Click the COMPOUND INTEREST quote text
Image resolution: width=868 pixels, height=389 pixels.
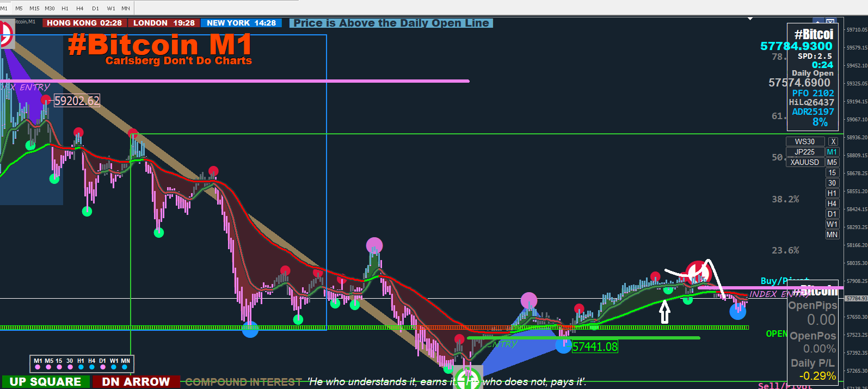243,382
